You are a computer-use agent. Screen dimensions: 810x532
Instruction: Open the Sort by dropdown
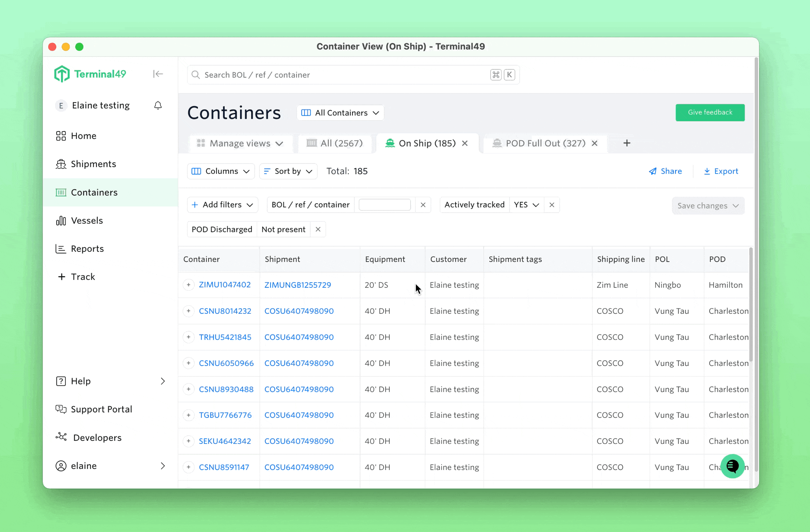coord(288,171)
